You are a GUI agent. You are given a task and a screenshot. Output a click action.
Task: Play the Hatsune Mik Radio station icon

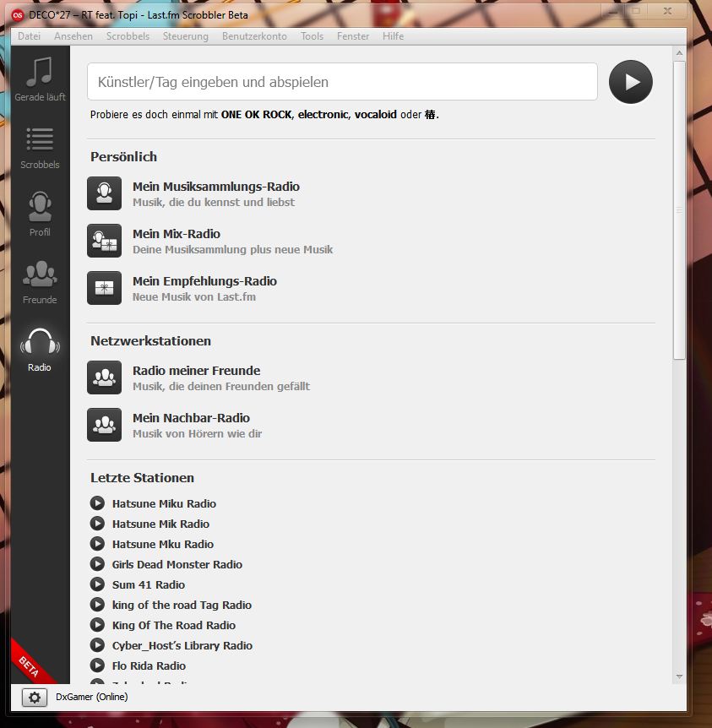click(x=97, y=524)
